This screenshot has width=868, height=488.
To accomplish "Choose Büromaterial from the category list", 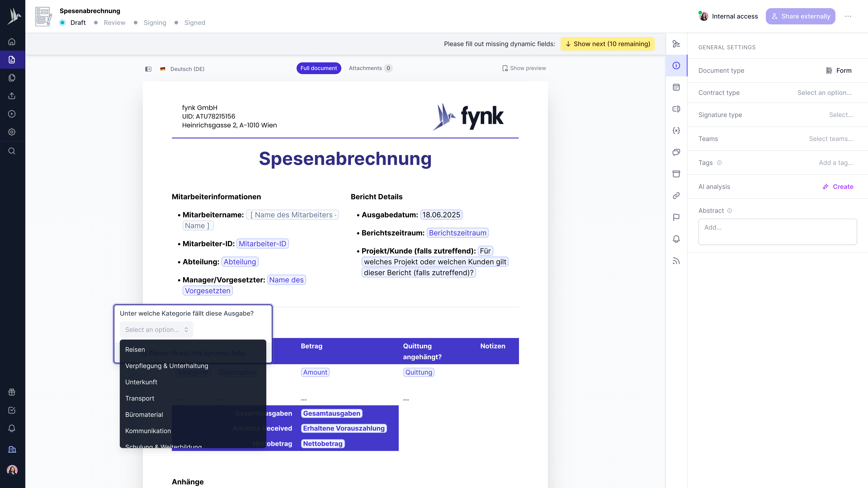I will click(193, 415).
